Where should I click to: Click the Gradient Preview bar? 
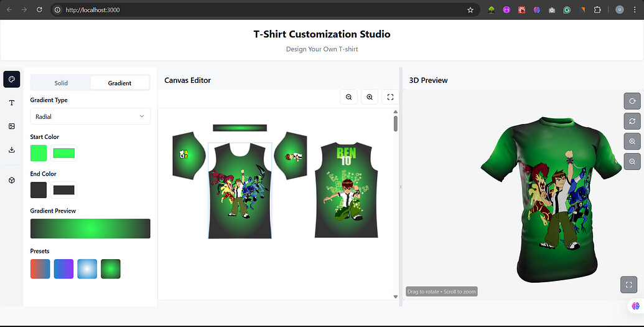coord(90,229)
